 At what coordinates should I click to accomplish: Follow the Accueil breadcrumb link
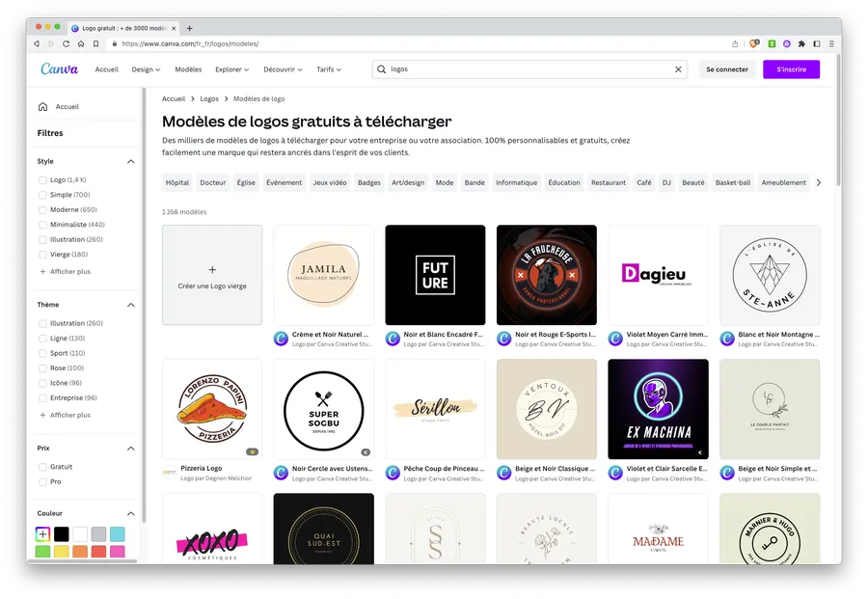click(x=174, y=99)
